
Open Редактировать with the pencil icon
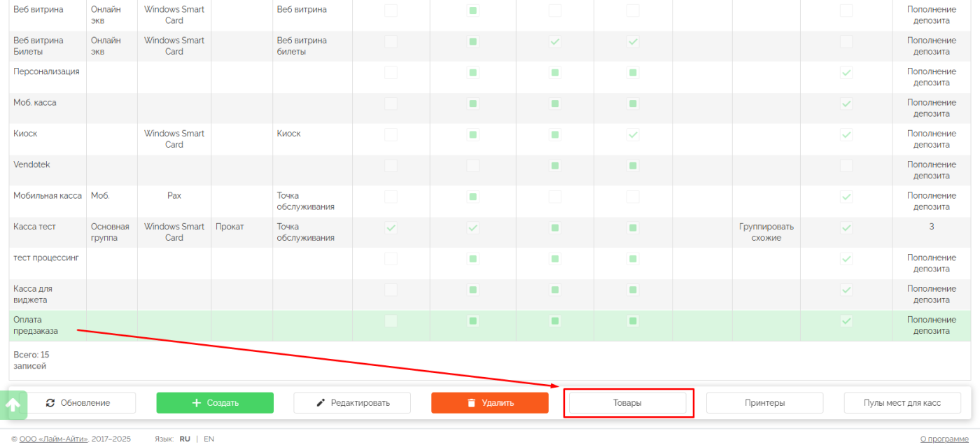coord(352,403)
